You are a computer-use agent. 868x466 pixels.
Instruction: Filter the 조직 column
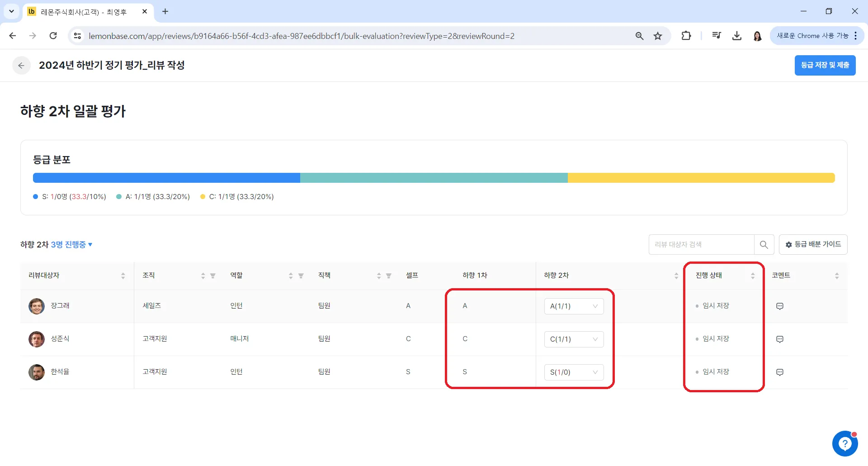(213, 276)
